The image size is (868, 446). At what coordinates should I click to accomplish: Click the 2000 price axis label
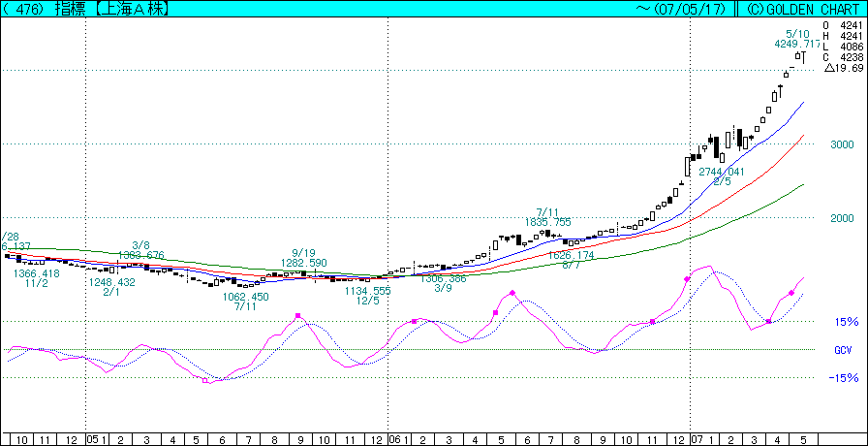pos(840,218)
